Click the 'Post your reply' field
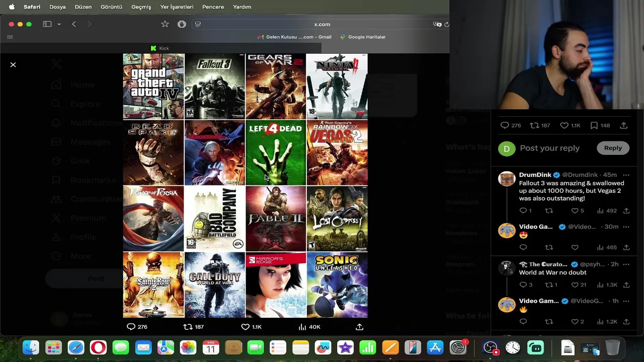This screenshot has width=644, height=362. point(549,148)
